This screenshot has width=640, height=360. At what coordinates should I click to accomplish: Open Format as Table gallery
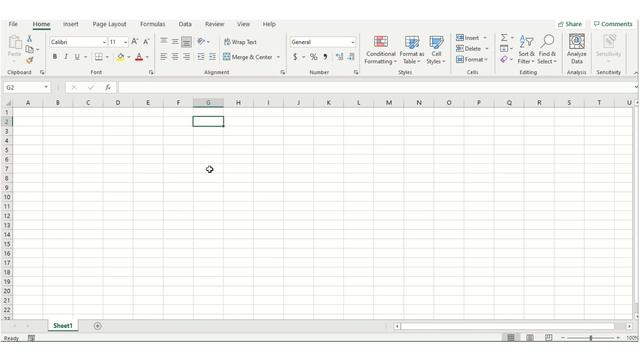(x=411, y=50)
